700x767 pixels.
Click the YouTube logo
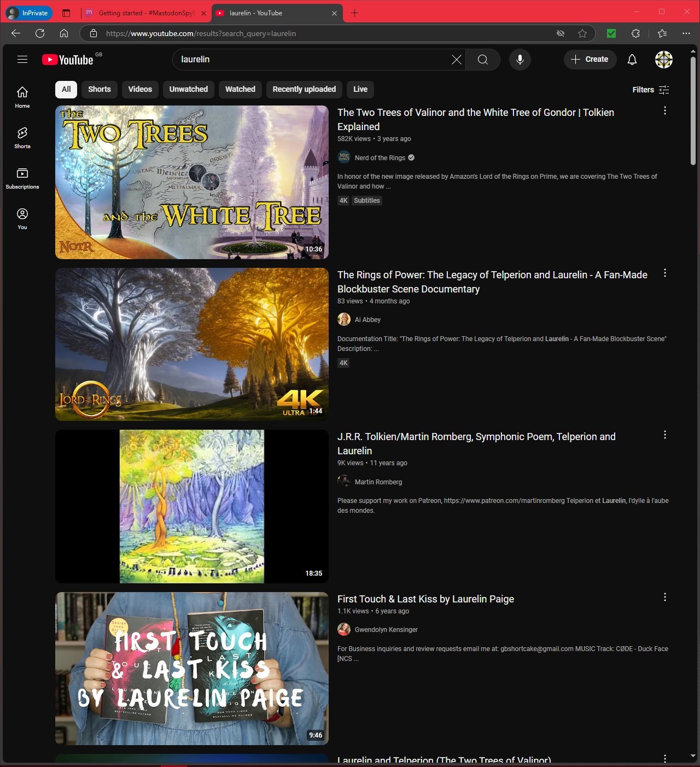[68, 60]
